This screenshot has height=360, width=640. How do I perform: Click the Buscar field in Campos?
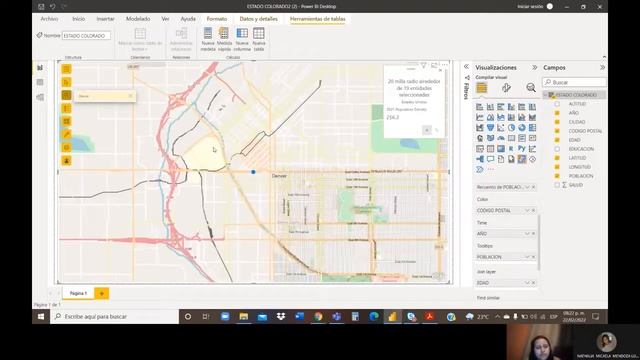pos(574,82)
